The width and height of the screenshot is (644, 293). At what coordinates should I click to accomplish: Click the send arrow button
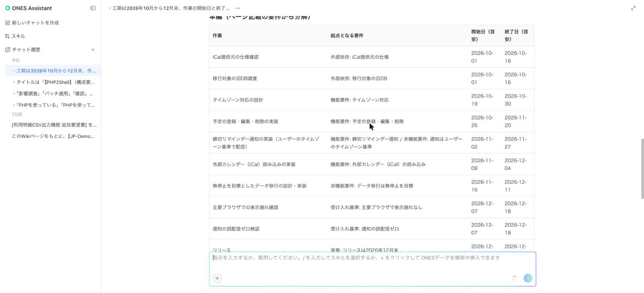(528, 278)
